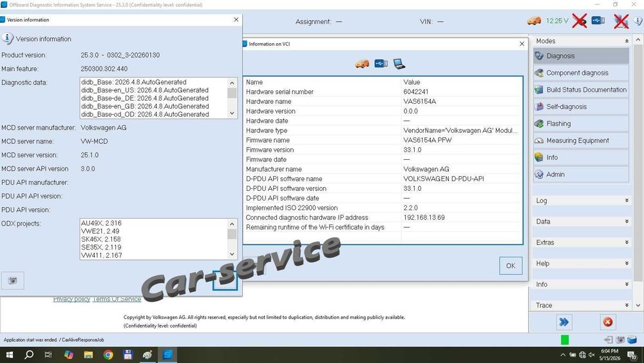The height and width of the screenshot is (363, 644).
Task: Click Firmware name value VAS6154A PFW
Action: coord(428,140)
